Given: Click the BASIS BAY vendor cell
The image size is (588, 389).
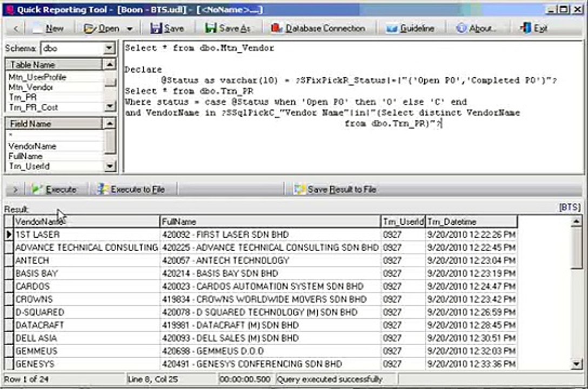Looking at the screenshot, I should 86,273.
